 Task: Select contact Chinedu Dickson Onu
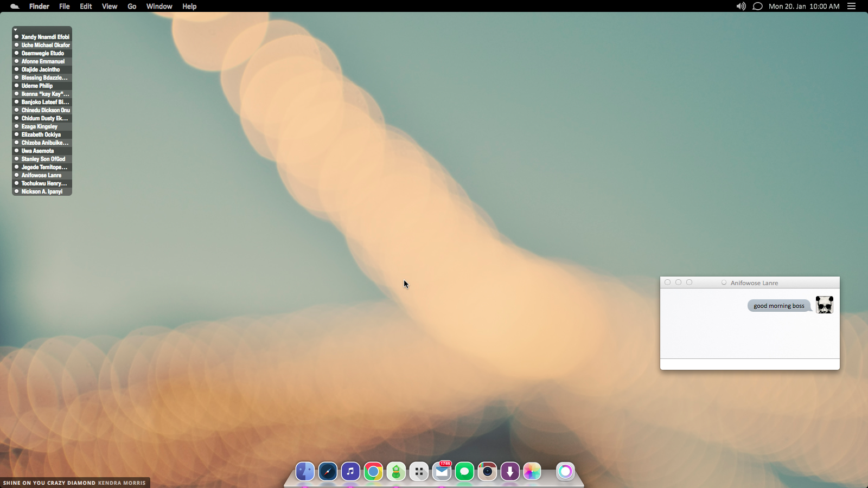tap(42, 110)
